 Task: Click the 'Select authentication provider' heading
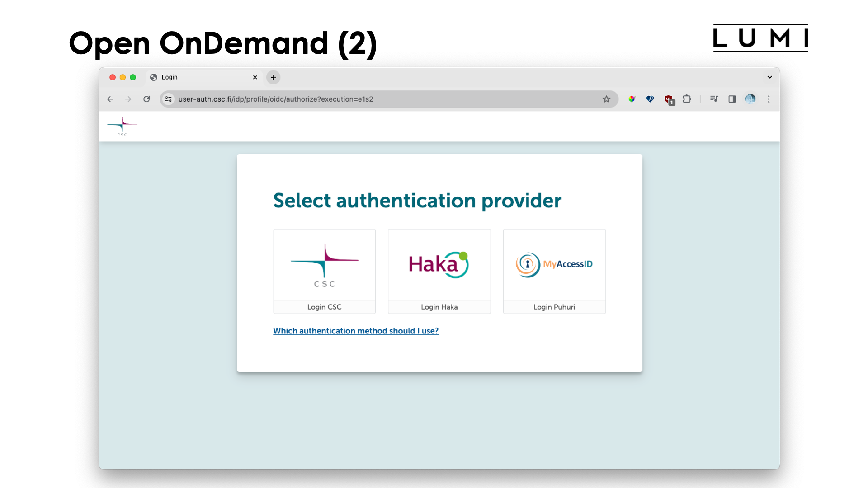click(x=417, y=201)
